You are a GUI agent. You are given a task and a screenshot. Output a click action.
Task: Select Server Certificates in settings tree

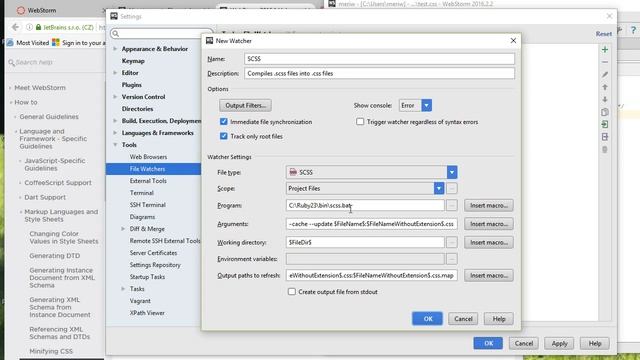153,253
